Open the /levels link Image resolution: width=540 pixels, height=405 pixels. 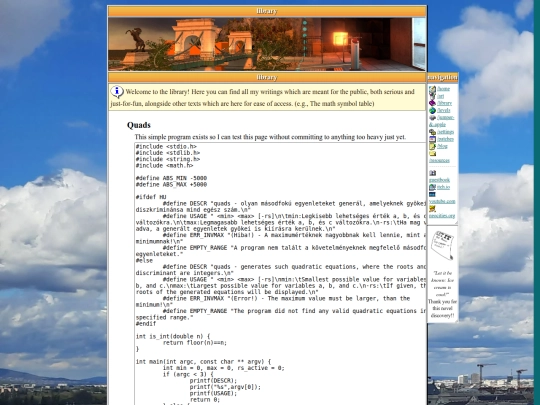click(444, 110)
